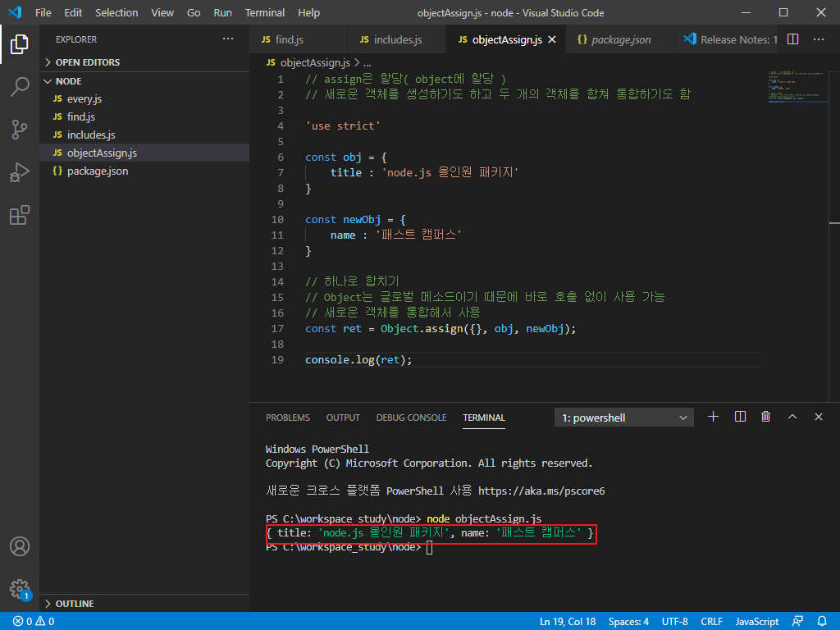Viewport: 840px width, 630px height.
Task: Click UTF-8 encoding in status bar
Action: click(674, 622)
